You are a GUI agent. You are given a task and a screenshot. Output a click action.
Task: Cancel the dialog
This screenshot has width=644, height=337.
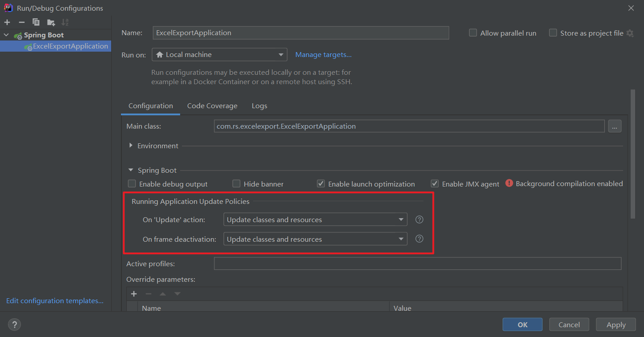pyautogui.click(x=569, y=325)
